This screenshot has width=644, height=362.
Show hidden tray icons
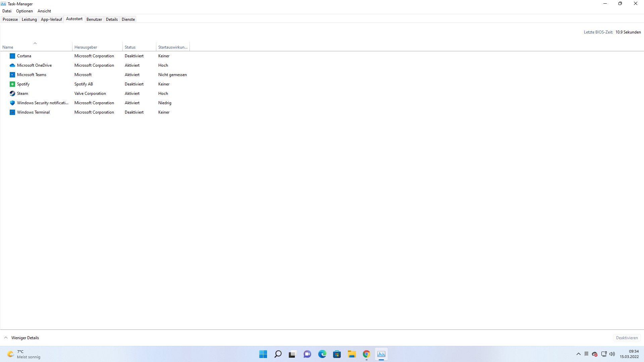coord(579,354)
